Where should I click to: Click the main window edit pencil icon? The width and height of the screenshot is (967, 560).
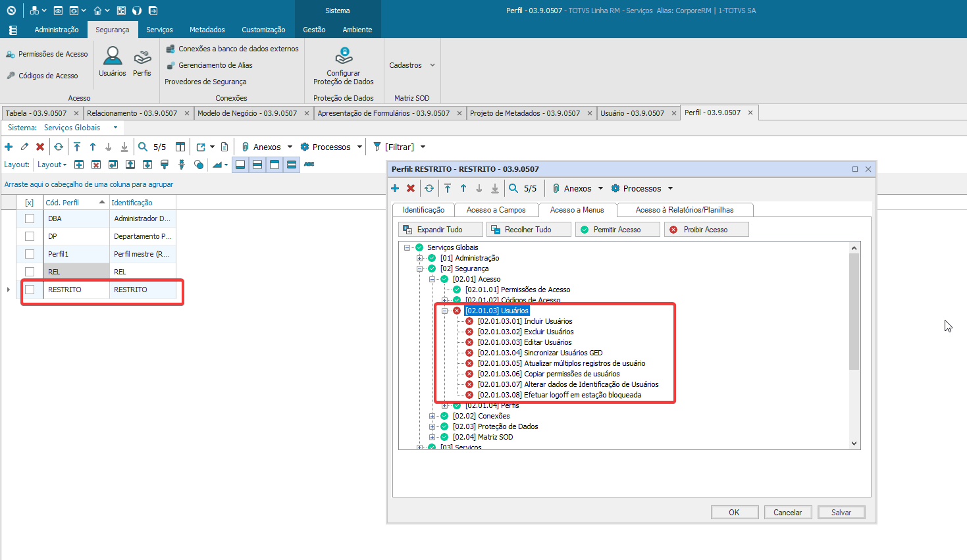24,147
